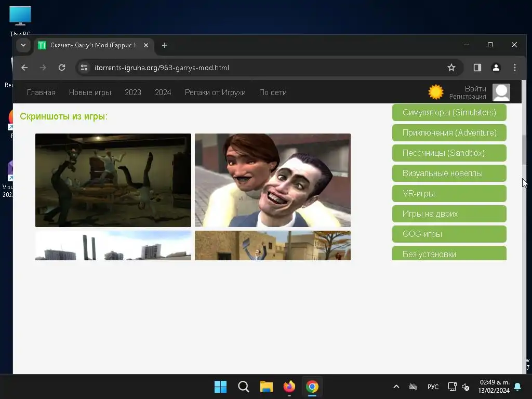Open the Chrome profile menu

click(x=496, y=68)
